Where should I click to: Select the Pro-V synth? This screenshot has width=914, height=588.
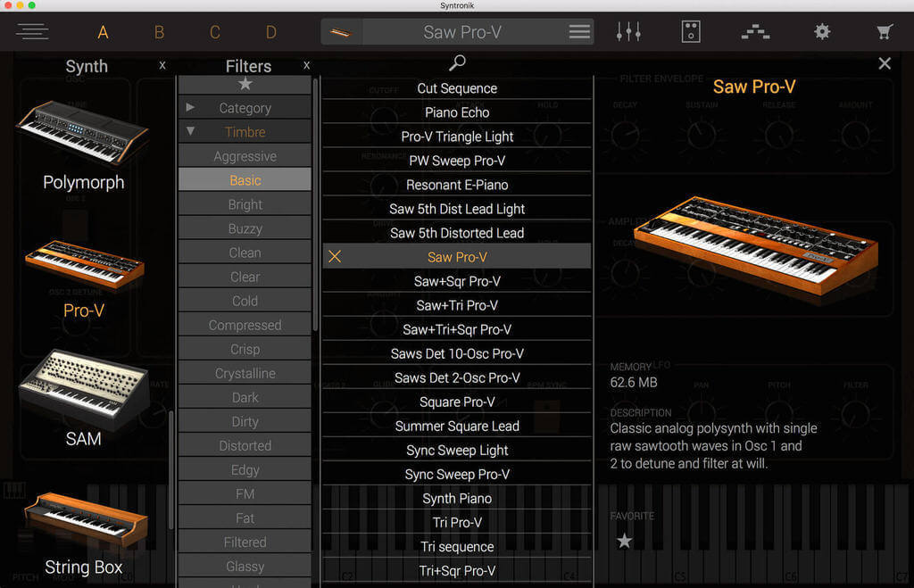83,278
